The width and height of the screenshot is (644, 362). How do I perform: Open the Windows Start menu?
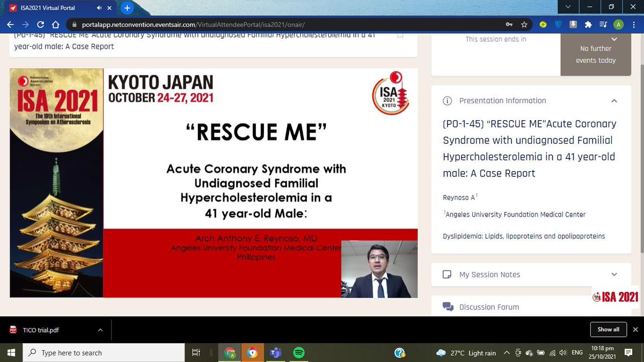coord(12,353)
